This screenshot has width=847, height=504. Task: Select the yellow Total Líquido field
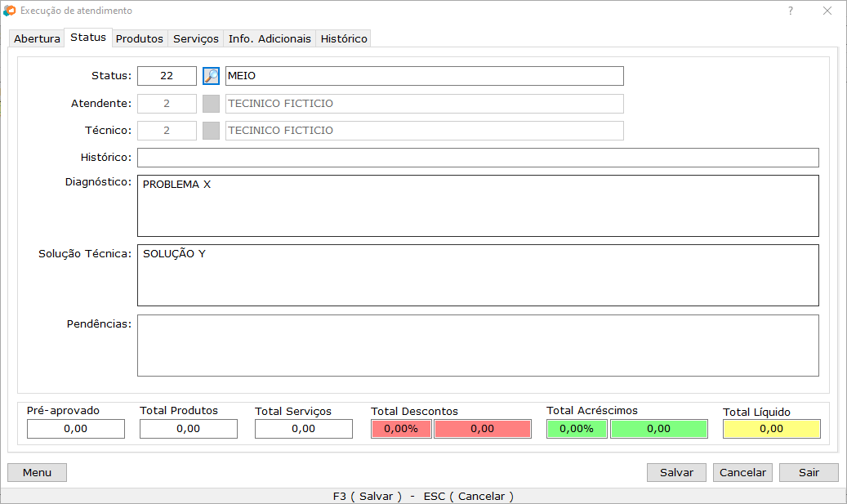click(771, 429)
